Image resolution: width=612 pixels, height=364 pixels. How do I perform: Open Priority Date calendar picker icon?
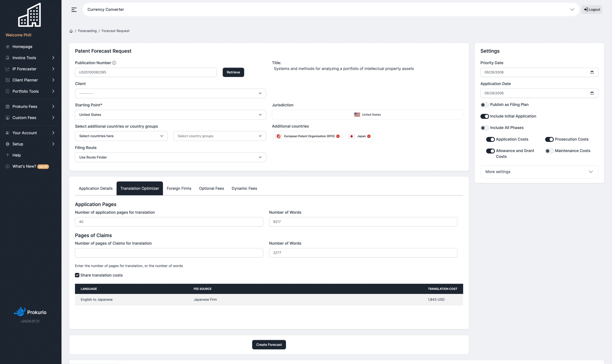(592, 72)
